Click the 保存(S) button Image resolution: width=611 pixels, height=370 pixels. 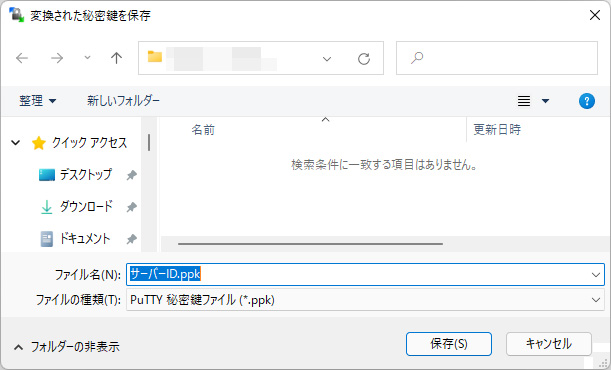449,344
